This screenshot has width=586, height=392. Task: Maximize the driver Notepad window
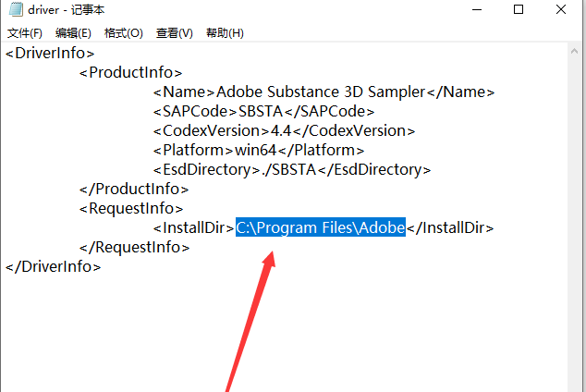519,10
